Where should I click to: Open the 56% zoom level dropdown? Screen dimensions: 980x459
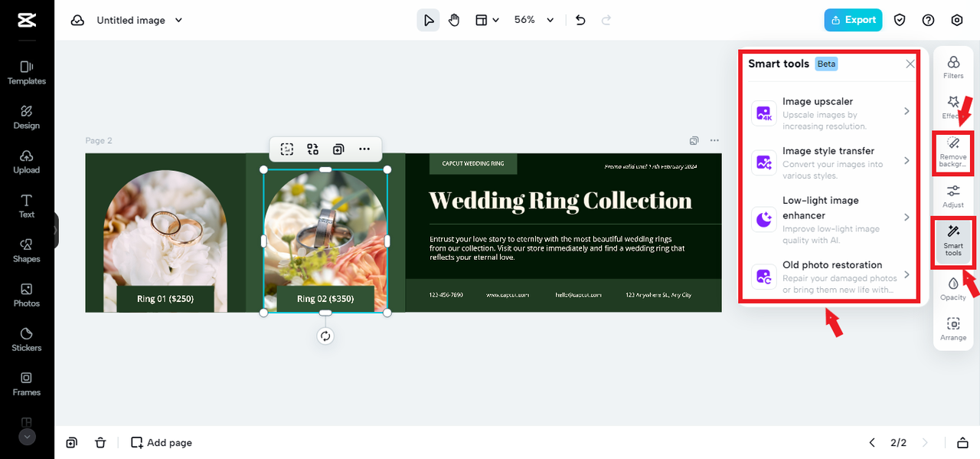(x=534, y=20)
